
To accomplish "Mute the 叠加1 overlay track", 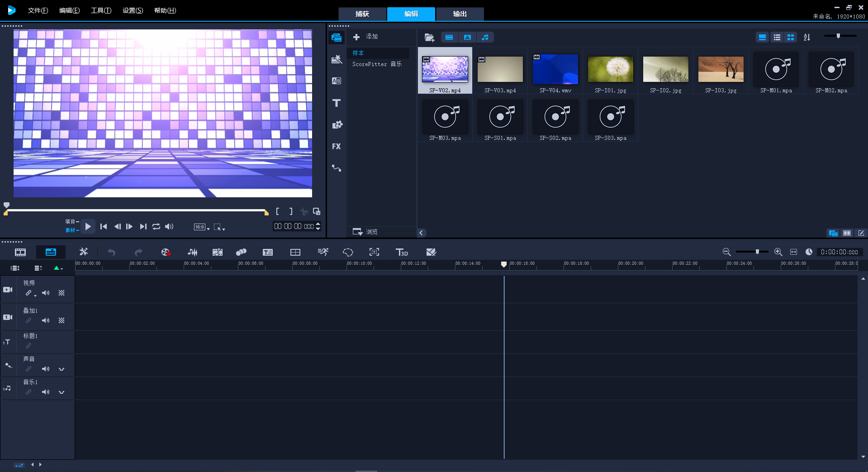I will (x=46, y=320).
